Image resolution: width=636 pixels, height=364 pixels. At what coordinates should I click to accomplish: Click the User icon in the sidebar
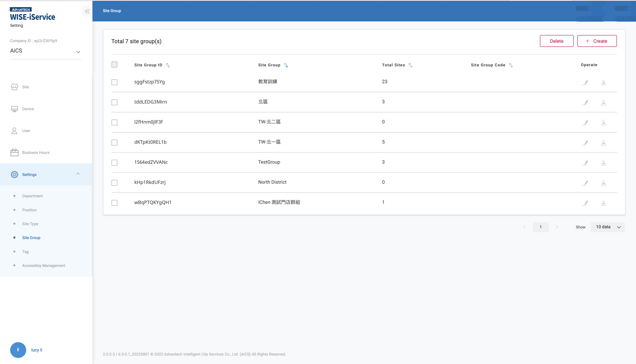tap(14, 130)
